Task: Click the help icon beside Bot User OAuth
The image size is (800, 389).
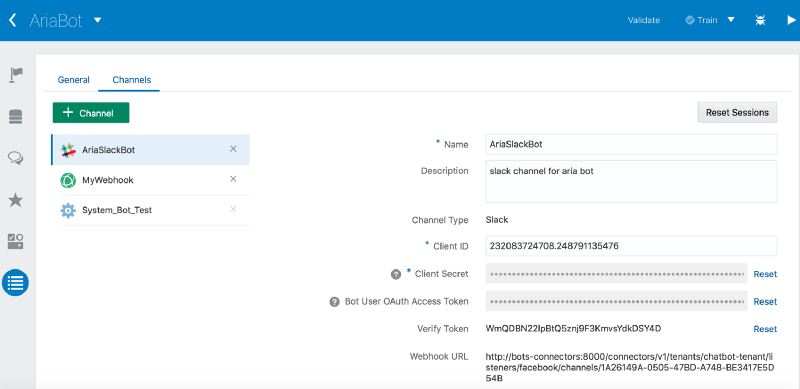Action: pyautogui.click(x=334, y=302)
